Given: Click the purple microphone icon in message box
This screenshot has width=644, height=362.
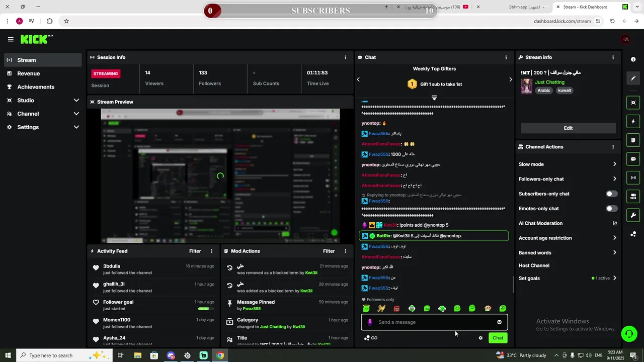Looking at the screenshot, I should pos(370,322).
